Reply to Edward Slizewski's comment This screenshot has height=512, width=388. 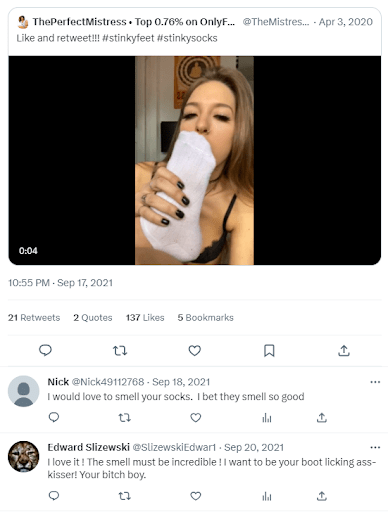pyautogui.click(x=54, y=496)
